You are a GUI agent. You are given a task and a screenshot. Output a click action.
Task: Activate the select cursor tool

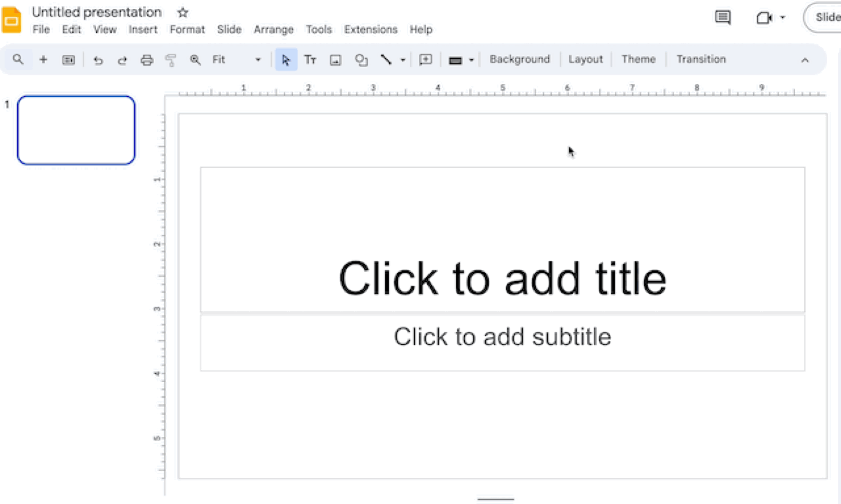point(286,60)
